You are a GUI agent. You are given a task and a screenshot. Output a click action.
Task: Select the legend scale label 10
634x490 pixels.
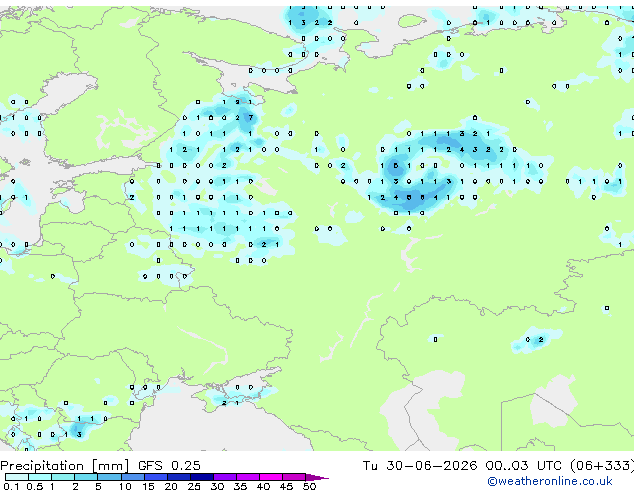point(125,486)
